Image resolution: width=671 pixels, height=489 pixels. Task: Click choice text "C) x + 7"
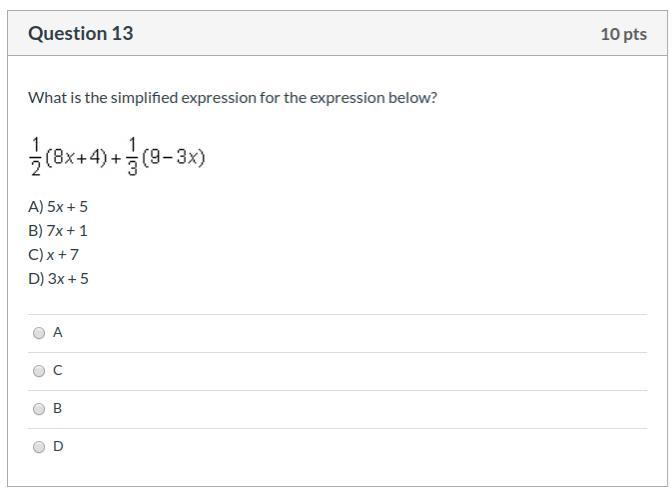[x=53, y=255]
